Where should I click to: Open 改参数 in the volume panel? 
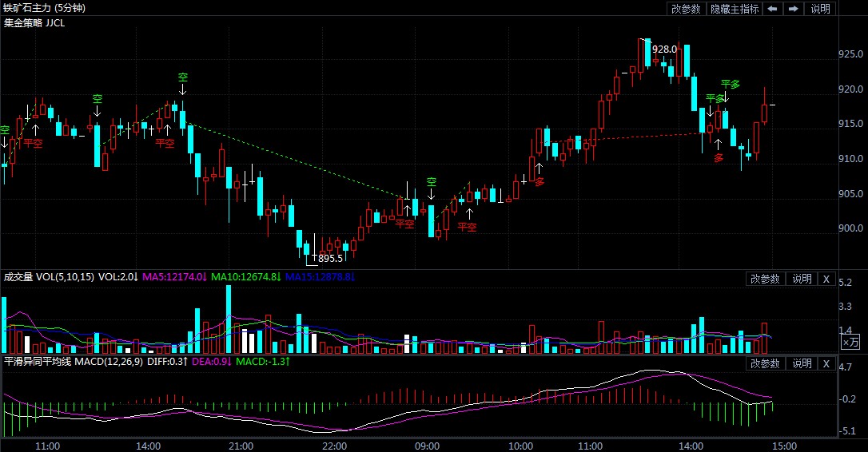tap(765, 279)
